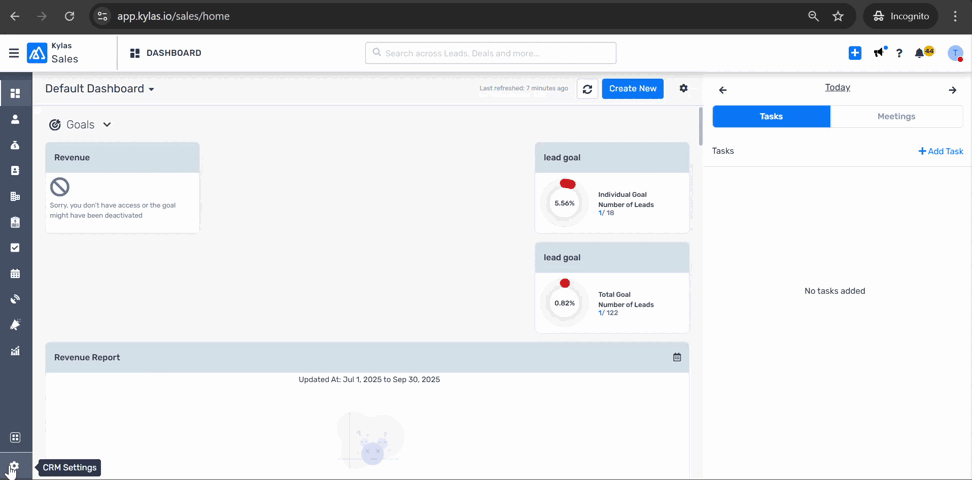The image size is (972, 480).
Task: Open Leads person icon in sidebar
Action: 15,119
